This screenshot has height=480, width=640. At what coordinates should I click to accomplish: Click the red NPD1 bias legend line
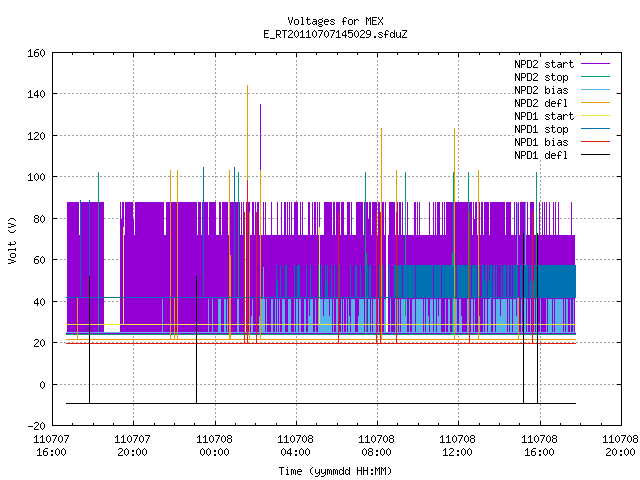pyautogui.click(x=595, y=142)
